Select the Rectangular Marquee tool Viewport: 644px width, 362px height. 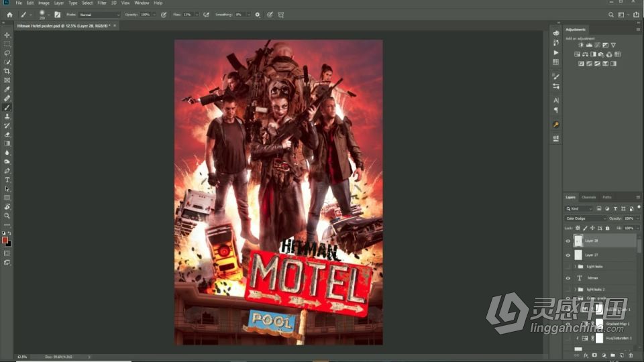click(7, 44)
